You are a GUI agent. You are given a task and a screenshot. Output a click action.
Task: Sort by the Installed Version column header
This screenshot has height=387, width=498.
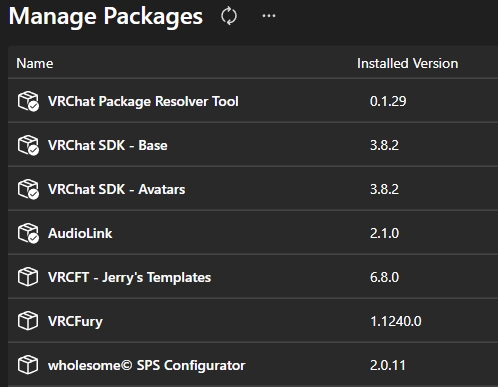click(x=407, y=63)
